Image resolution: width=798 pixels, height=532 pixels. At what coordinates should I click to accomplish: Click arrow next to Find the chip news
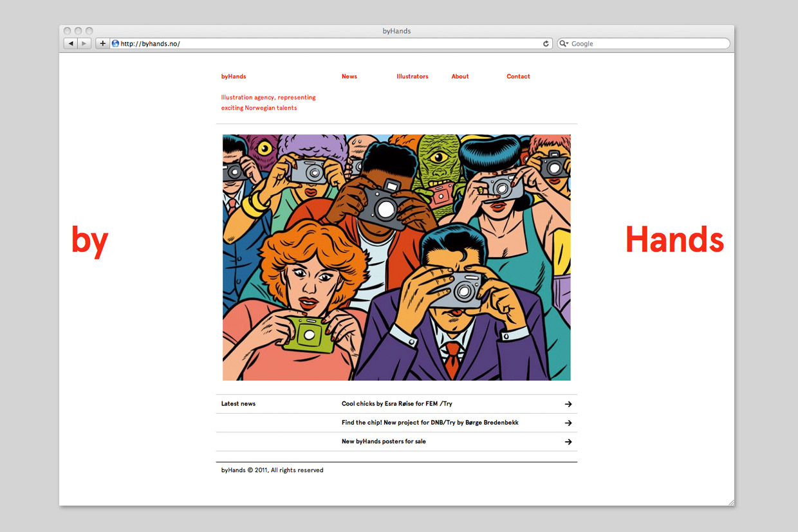click(x=568, y=423)
